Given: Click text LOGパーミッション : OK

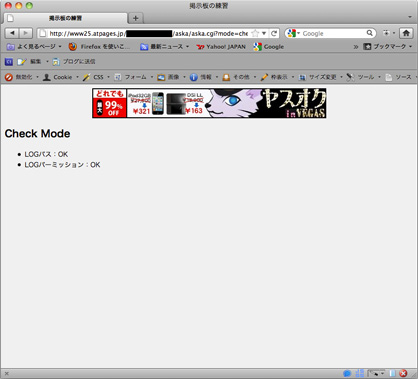Looking at the screenshot, I should click(x=62, y=165).
